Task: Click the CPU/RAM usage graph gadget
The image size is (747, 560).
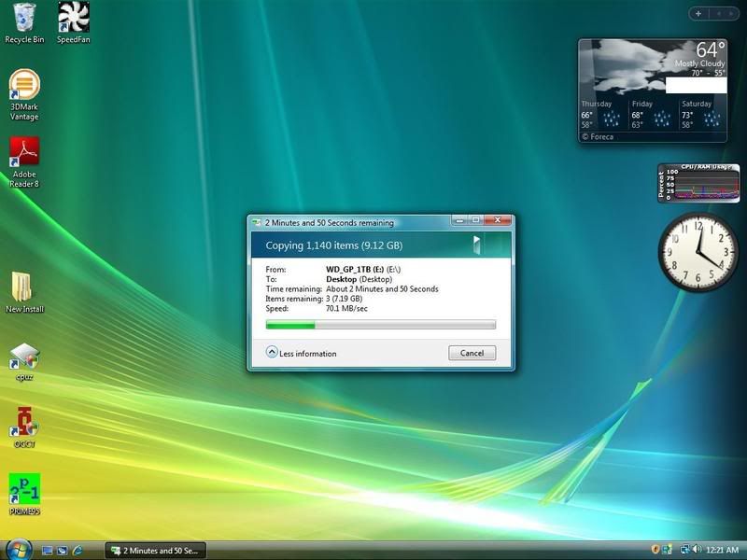Action: click(698, 183)
